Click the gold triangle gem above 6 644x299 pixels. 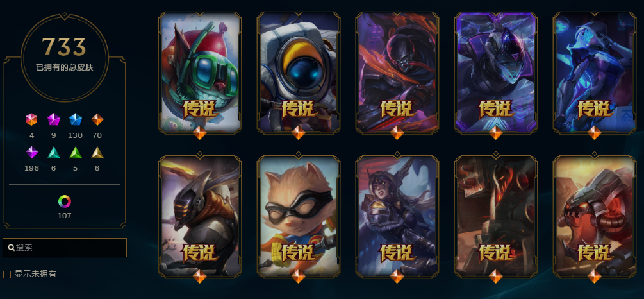(x=97, y=152)
